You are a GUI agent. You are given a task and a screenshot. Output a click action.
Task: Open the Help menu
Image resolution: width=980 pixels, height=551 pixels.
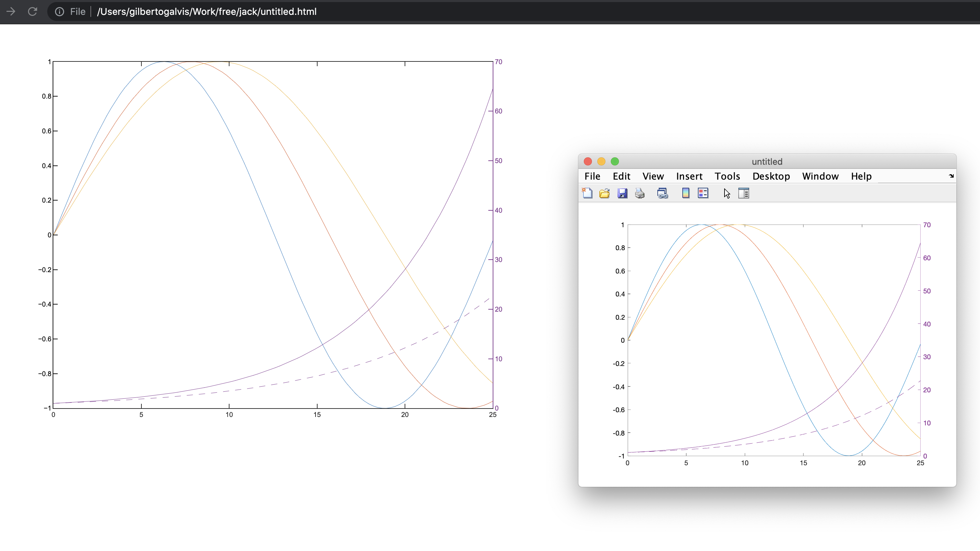coord(861,176)
